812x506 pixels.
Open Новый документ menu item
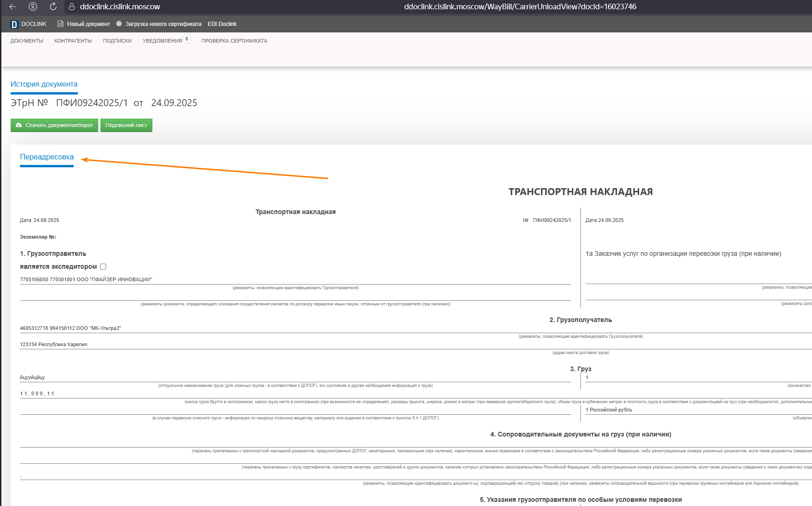click(x=88, y=24)
